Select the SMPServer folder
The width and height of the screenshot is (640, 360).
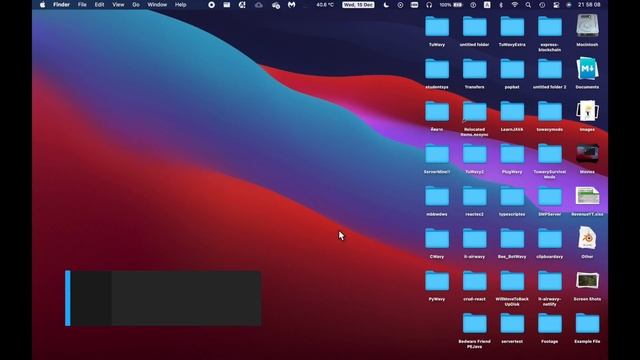point(549,197)
